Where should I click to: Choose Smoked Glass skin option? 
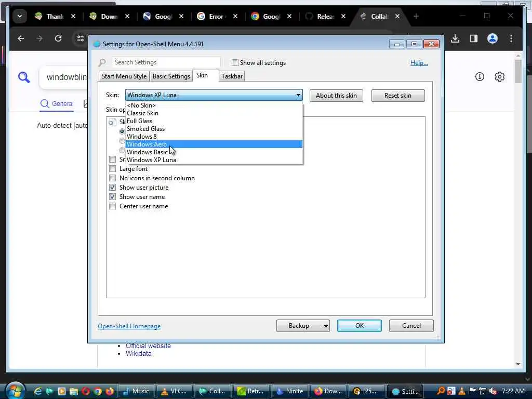(214, 129)
